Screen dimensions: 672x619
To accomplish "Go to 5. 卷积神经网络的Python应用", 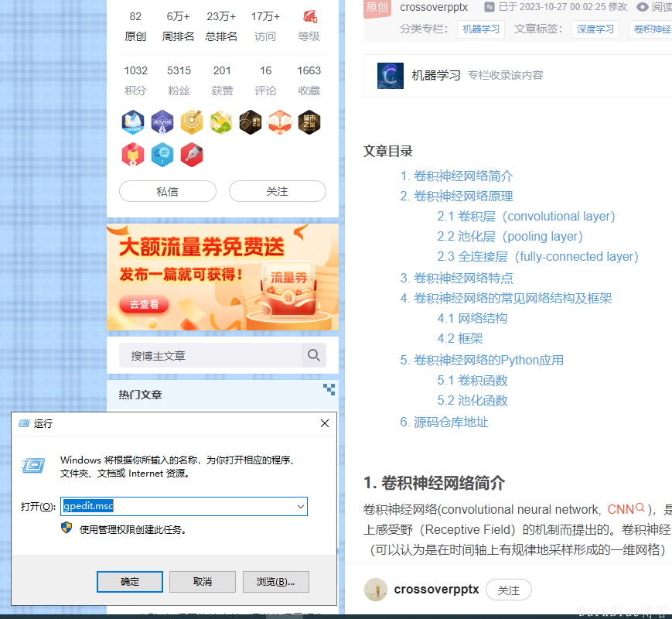I will 482,360.
